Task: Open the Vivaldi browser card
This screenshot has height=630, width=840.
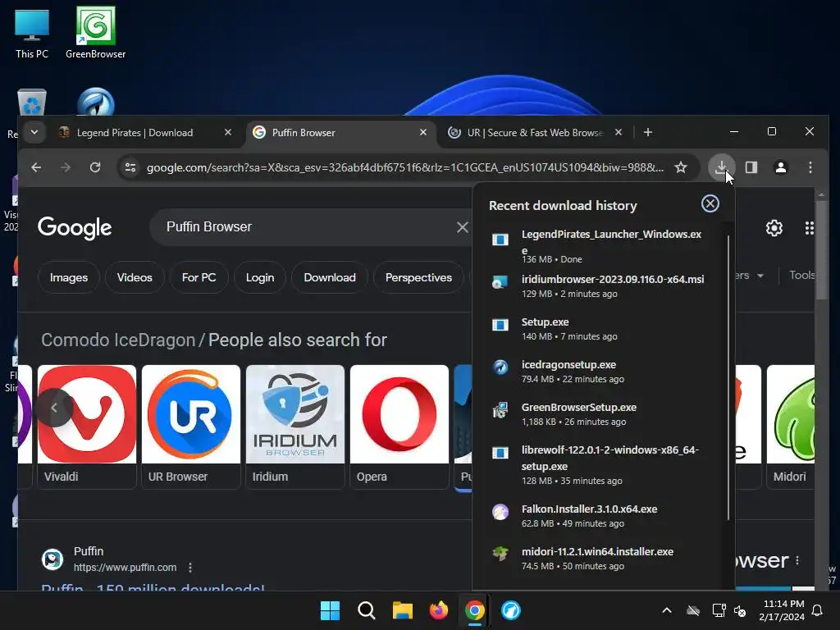Action: click(x=87, y=427)
